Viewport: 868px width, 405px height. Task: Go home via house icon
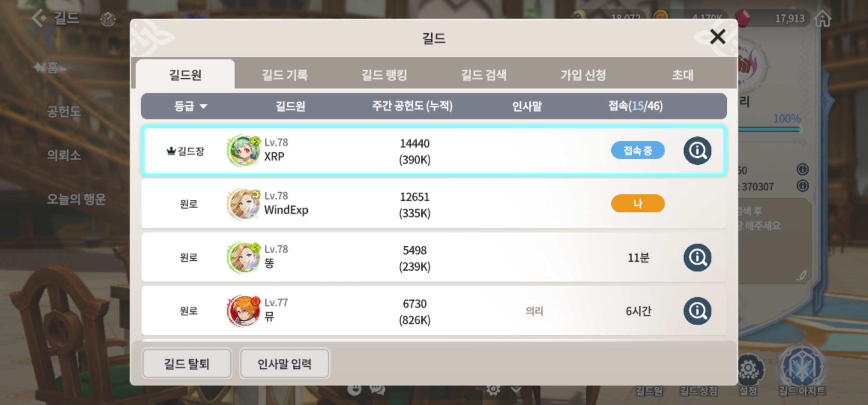[x=823, y=18]
